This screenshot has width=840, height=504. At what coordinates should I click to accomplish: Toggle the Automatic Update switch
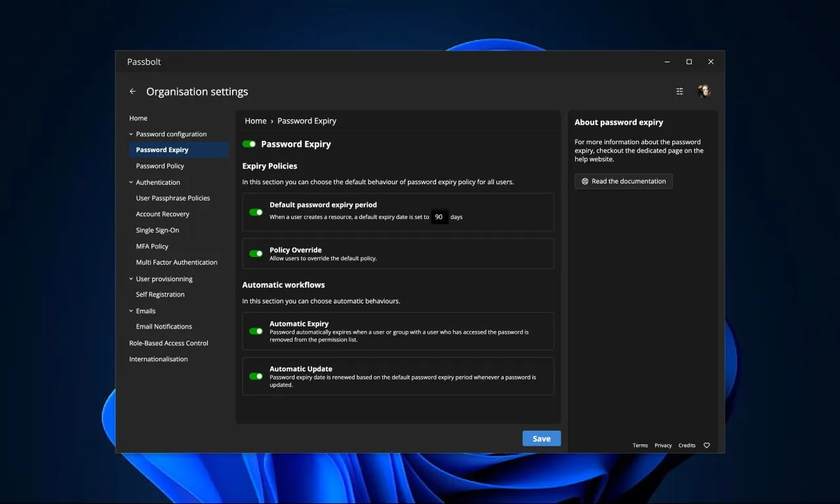click(x=256, y=376)
